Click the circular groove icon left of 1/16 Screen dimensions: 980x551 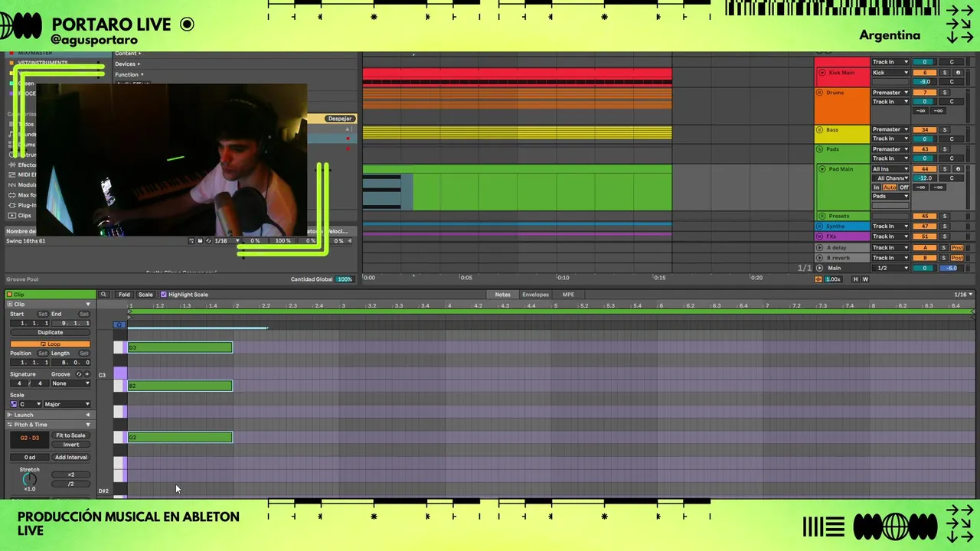(208, 241)
